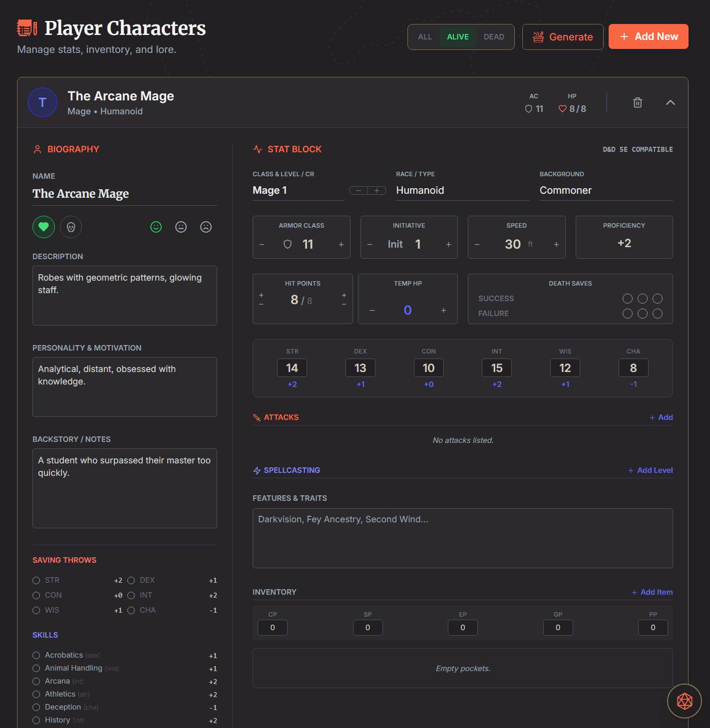Toggle CON saving throw proficiency
710x728 pixels.
point(36,595)
